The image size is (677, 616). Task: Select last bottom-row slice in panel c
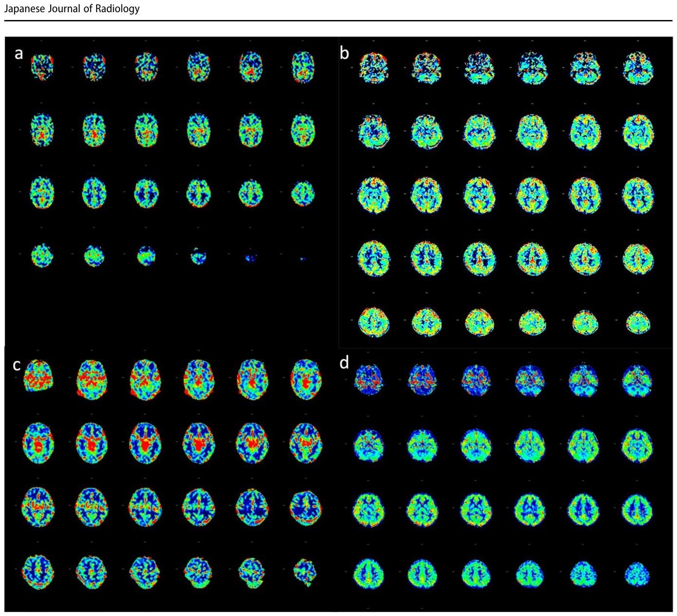click(x=305, y=573)
